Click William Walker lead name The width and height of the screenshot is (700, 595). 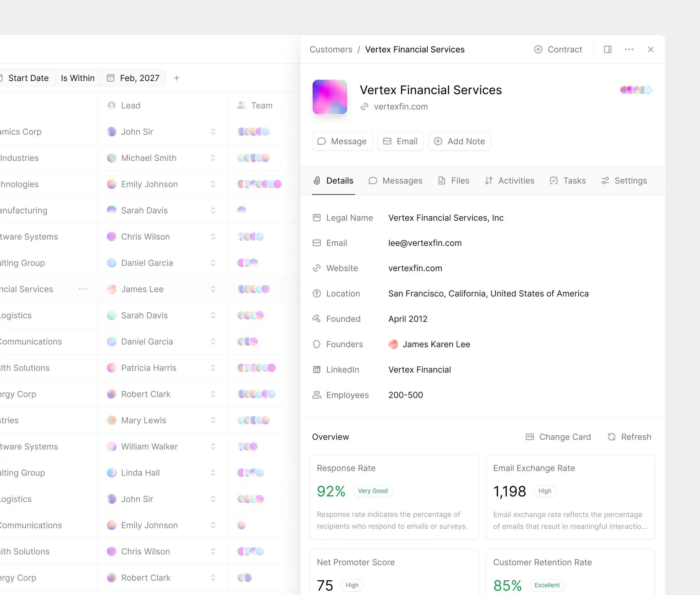tap(149, 447)
